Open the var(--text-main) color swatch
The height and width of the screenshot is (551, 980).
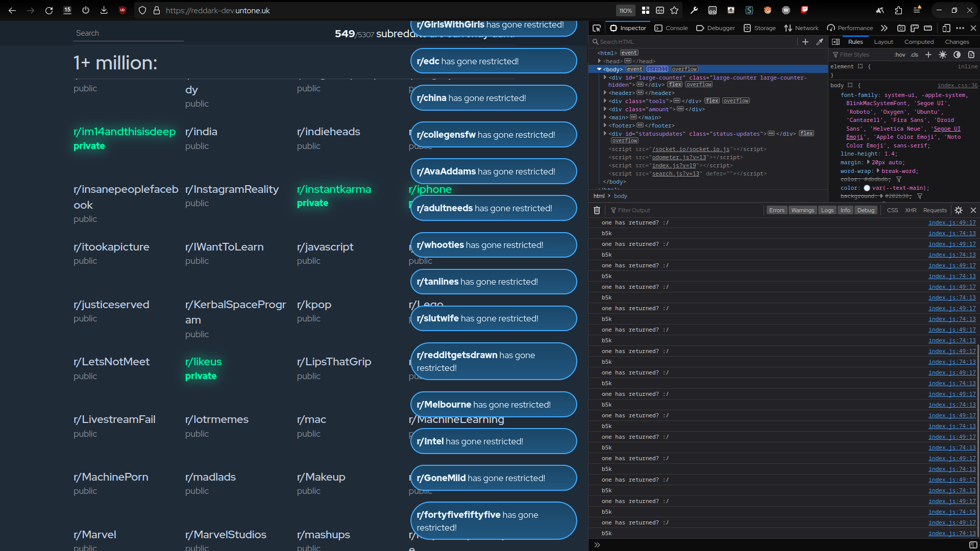tap(868, 188)
